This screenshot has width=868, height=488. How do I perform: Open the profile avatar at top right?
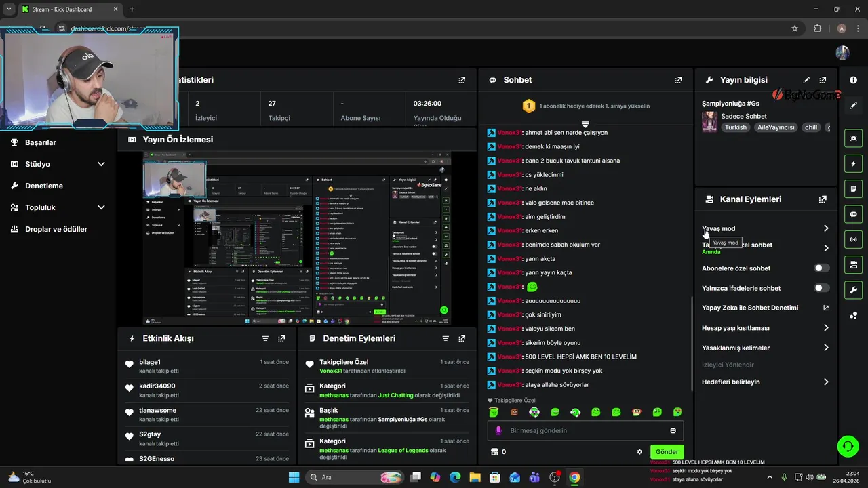click(x=842, y=53)
